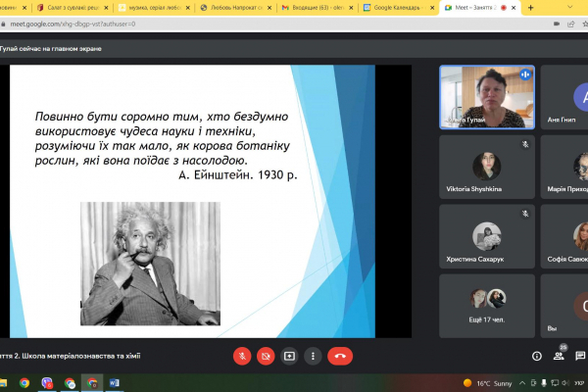Switch to the Google Календарь tab
Viewport: 588px width, 392px height.
(399, 8)
